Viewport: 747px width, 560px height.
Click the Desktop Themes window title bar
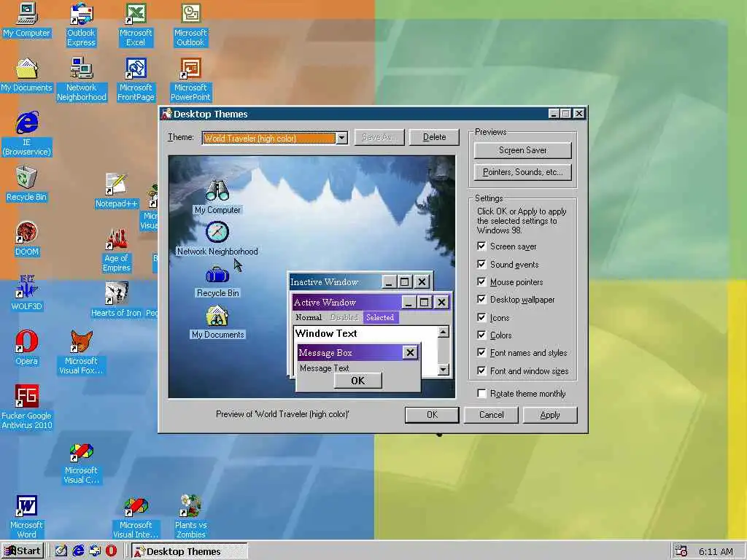(352, 114)
